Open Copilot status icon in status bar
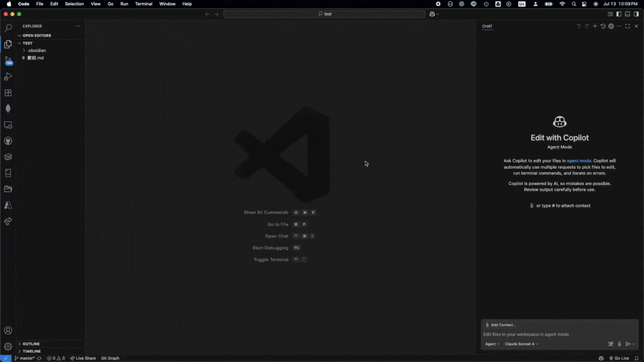 pos(601,358)
